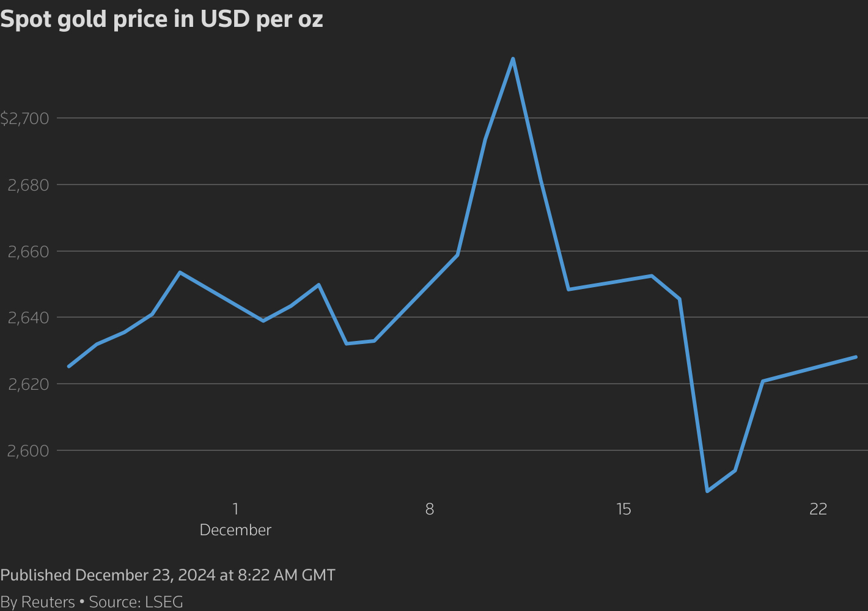Click the chart title 'Spot gold price in USD per oz'
The image size is (868, 611).
[x=161, y=19]
